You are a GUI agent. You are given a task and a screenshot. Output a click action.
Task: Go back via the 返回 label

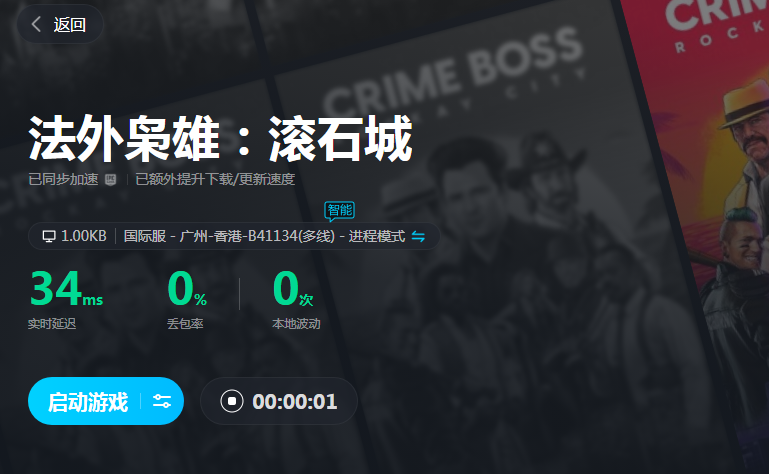tap(70, 25)
